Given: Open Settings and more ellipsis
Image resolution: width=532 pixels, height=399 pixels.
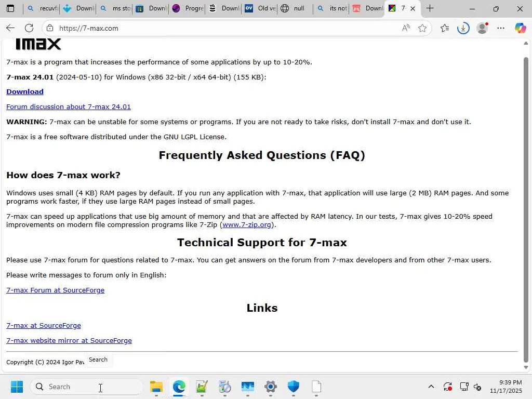Looking at the screenshot, I should pos(501,28).
